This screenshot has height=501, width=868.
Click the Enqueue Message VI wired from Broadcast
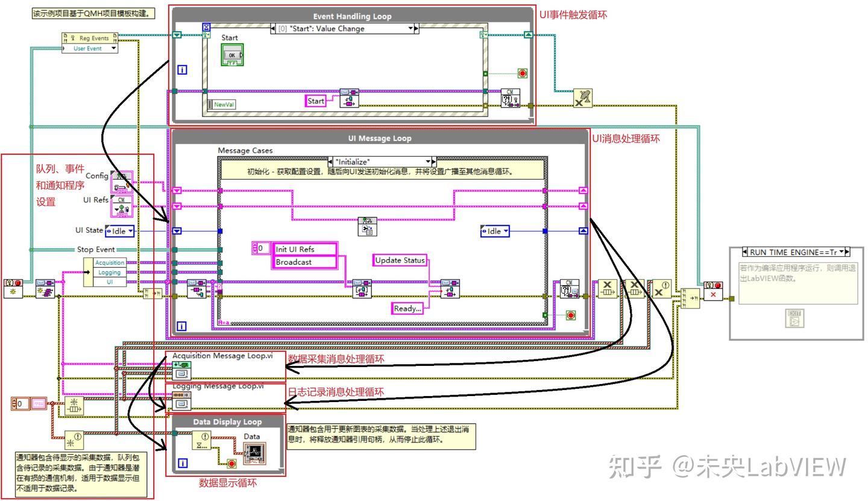click(x=362, y=289)
